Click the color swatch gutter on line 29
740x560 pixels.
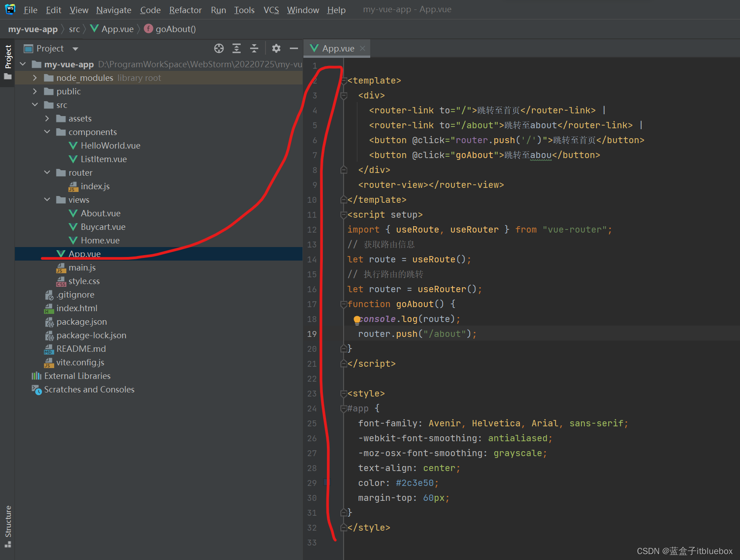(x=326, y=483)
